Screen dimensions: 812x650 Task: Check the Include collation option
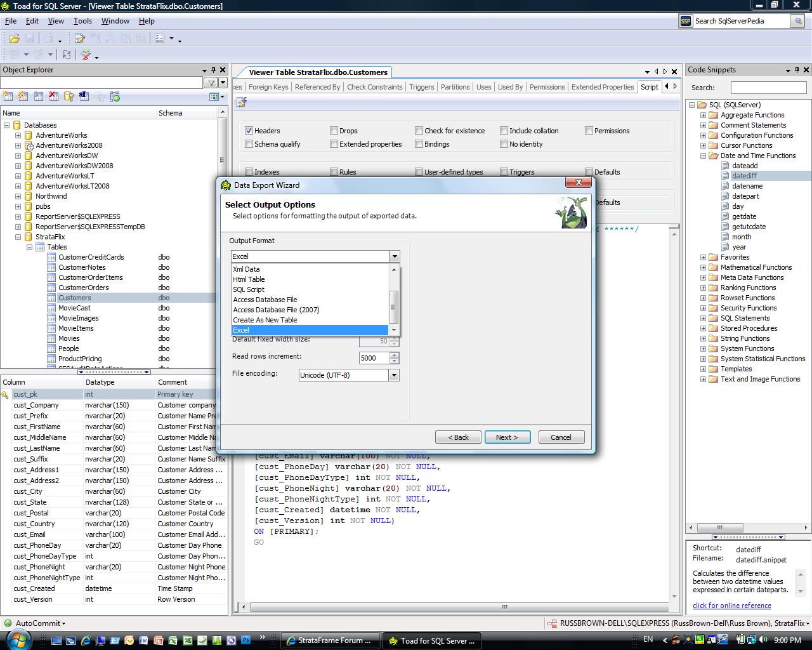click(x=504, y=130)
